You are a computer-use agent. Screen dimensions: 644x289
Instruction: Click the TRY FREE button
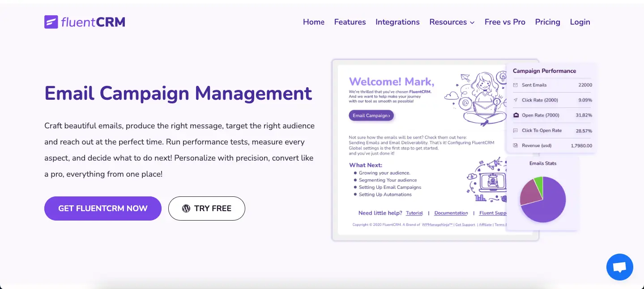pos(207,208)
